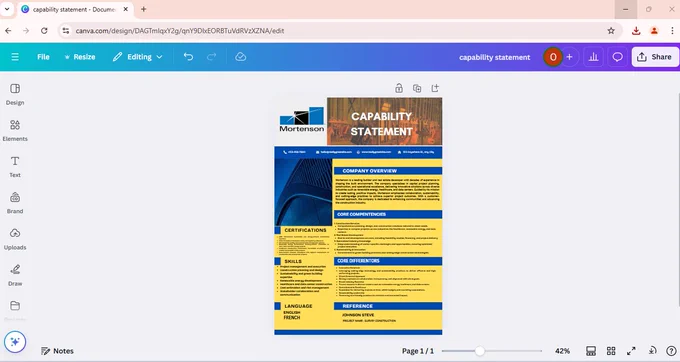View site information icon in address bar
The width and height of the screenshot is (680, 362).
[65, 31]
